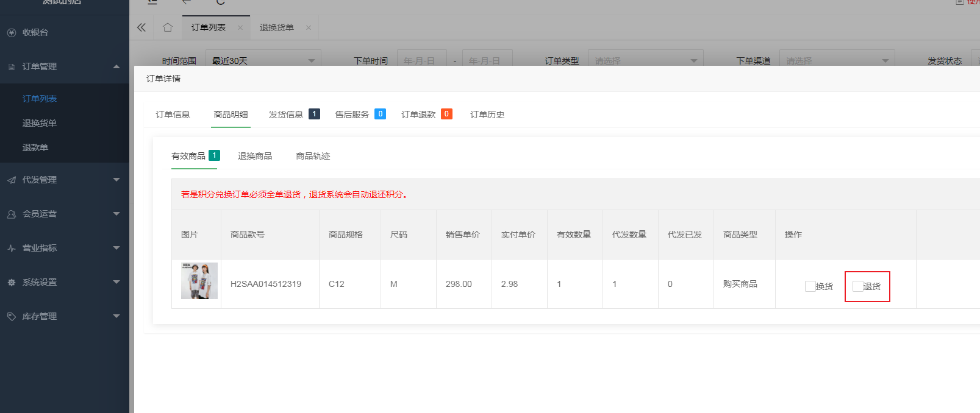
Task: Click product code H2SAA014512319
Action: 266,284
